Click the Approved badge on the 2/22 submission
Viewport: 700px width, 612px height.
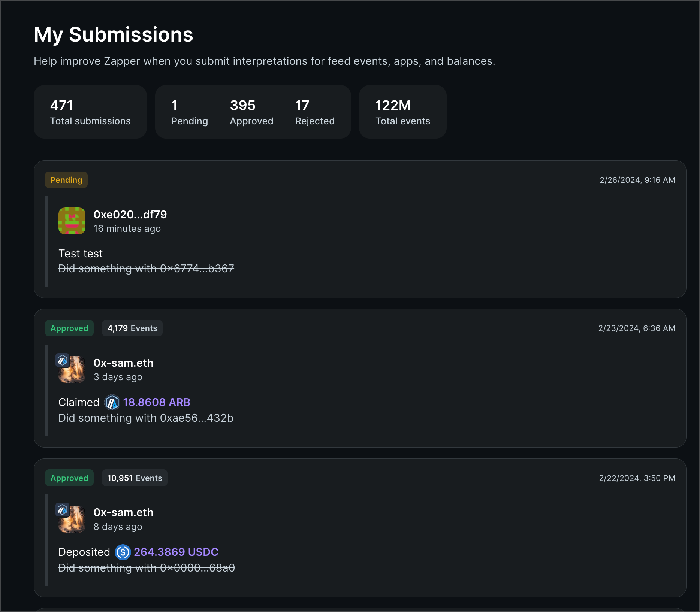69,478
